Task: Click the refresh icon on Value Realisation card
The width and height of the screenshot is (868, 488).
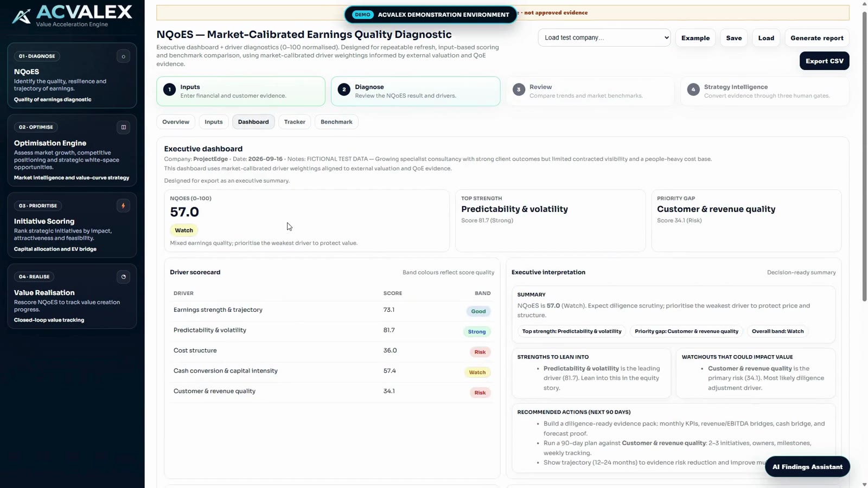Action: coord(123,277)
